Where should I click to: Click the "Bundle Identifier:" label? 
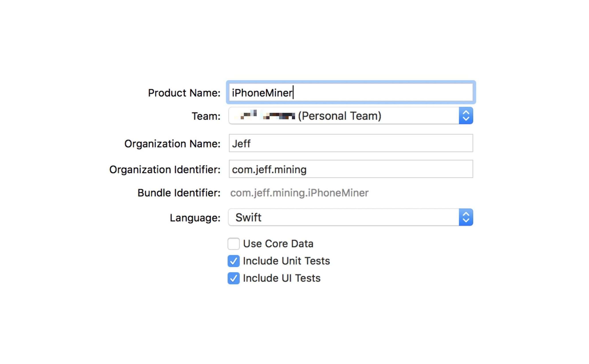coord(179,193)
